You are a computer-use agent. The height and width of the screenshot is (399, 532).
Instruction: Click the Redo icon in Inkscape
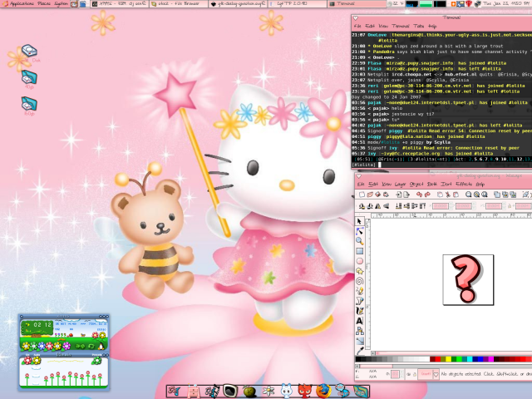427,195
